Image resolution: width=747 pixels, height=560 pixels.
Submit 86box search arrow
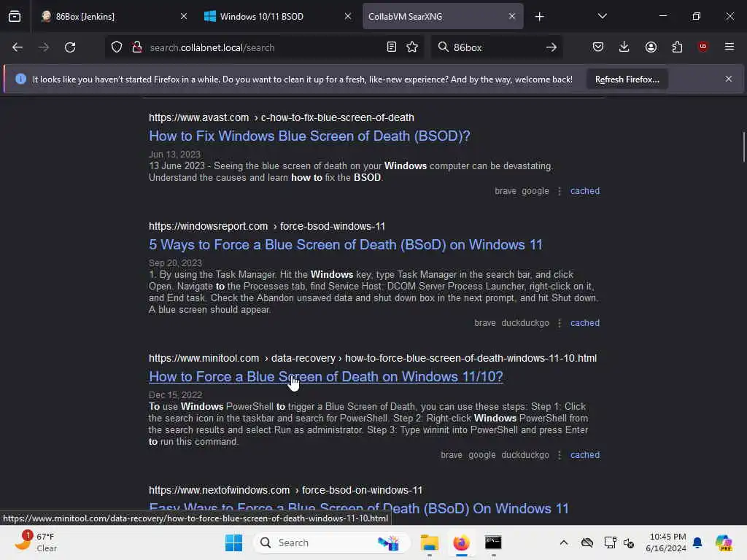coord(551,47)
